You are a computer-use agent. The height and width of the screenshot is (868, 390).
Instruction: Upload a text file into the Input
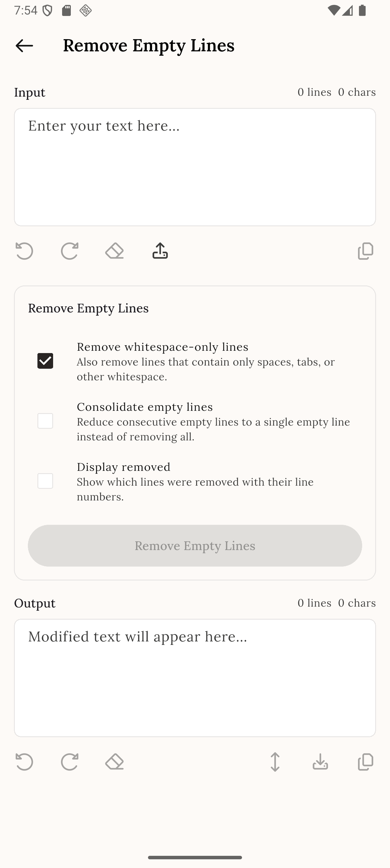point(159,251)
